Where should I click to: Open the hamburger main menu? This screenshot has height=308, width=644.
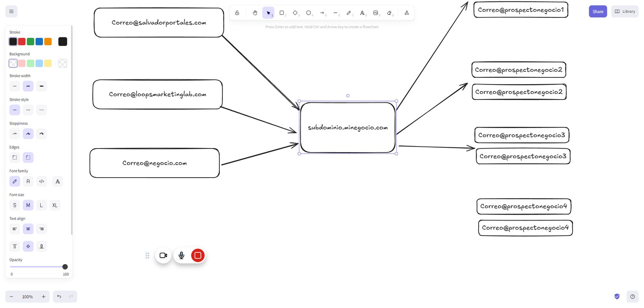(x=11, y=11)
